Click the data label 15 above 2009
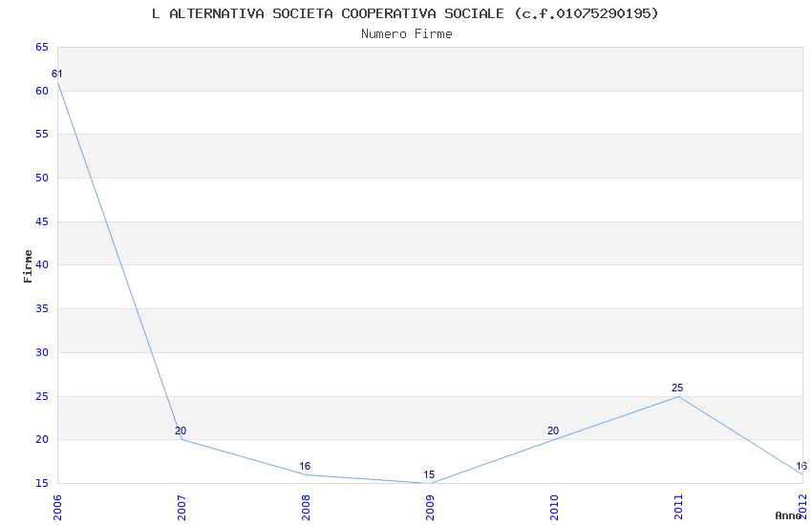The height and width of the screenshot is (525, 812). click(x=429, y=474)
